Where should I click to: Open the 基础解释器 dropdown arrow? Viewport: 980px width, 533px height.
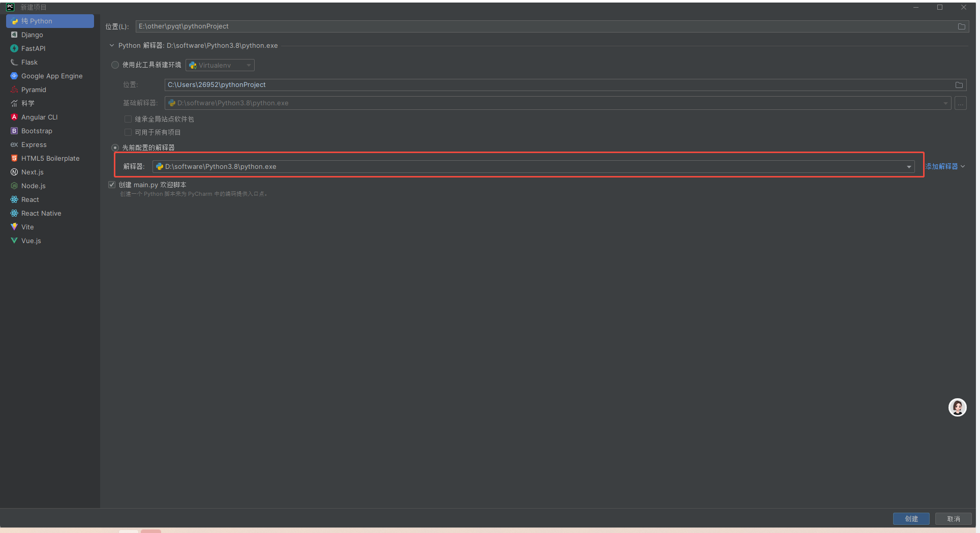945,103
